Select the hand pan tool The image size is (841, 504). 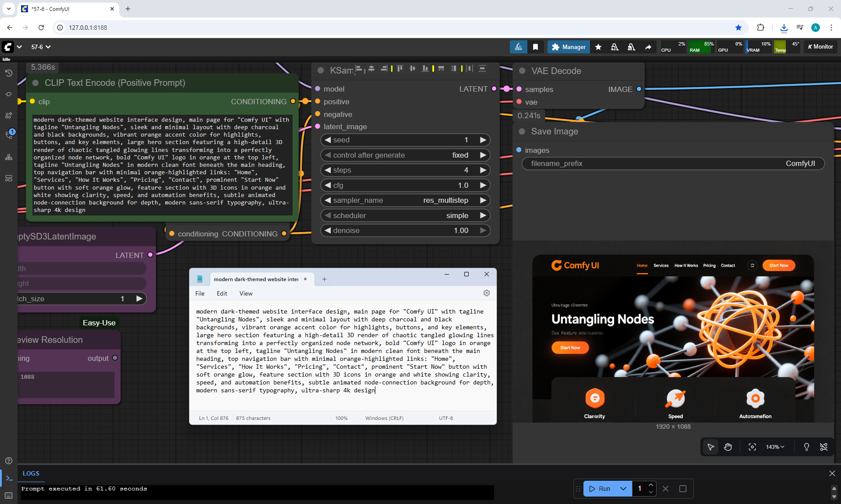click(x=728, y=447)
